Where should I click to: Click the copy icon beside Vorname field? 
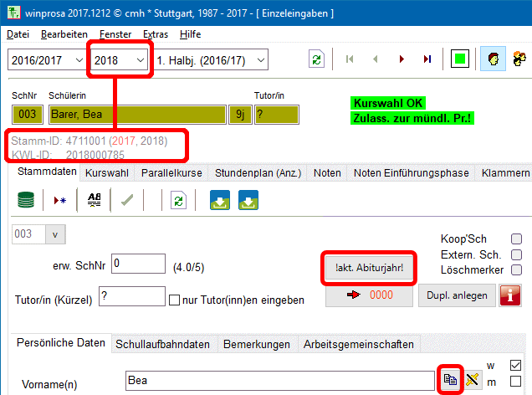449,381
